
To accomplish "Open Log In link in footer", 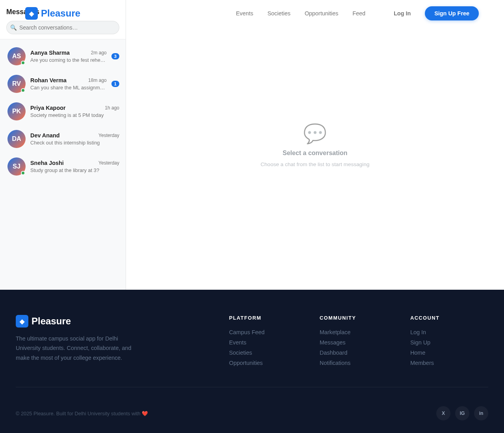I will [418, 332].
